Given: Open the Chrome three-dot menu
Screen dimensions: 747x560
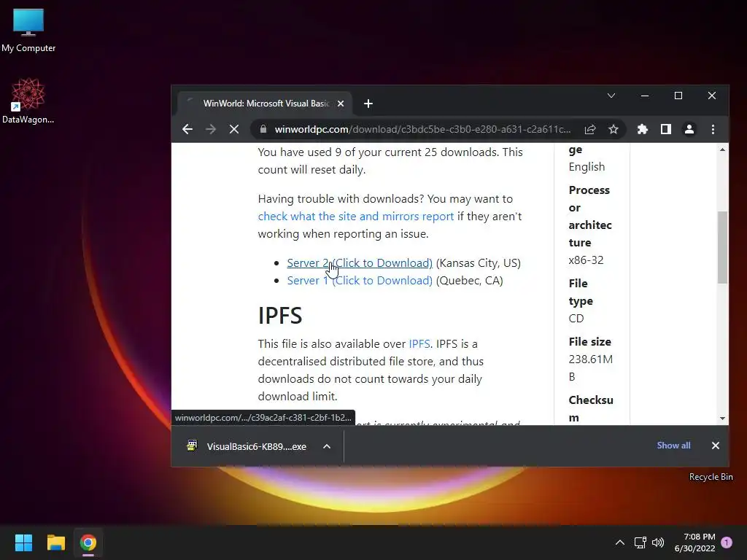Looking at the screenshot, I should point(713,129).
